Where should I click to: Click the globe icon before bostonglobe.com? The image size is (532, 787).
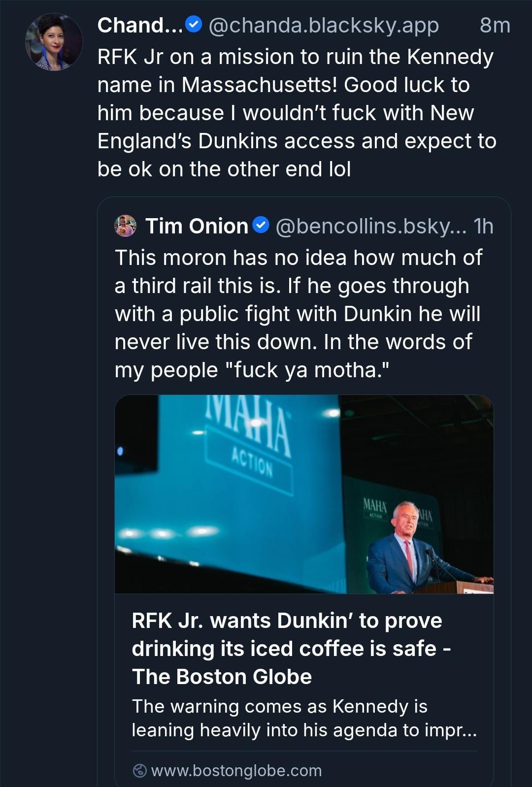140,770
